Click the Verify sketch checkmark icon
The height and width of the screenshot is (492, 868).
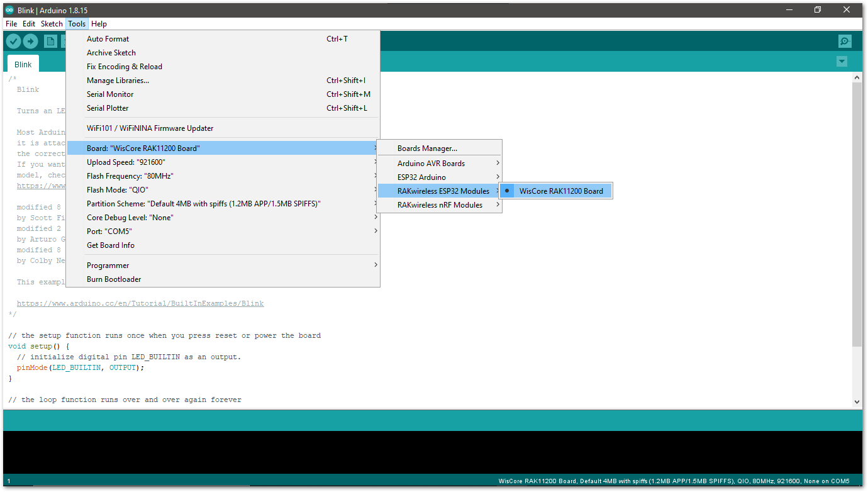[x=13, y=42]
